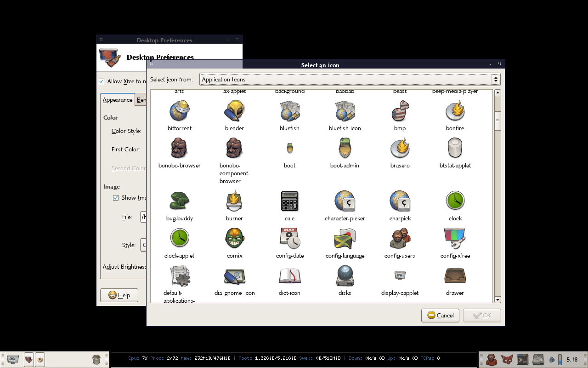Select the btstat-applet icon
Viewport: 588px width, 368px height.
click(455, 149)
